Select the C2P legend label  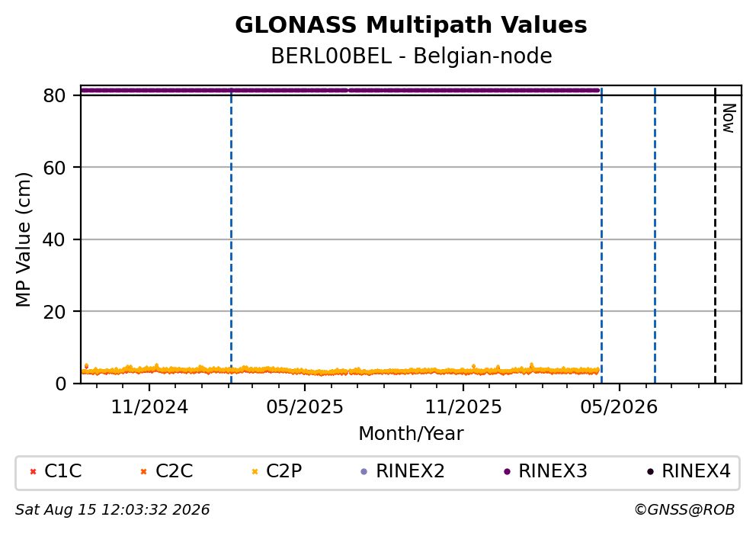coord(284,471)
